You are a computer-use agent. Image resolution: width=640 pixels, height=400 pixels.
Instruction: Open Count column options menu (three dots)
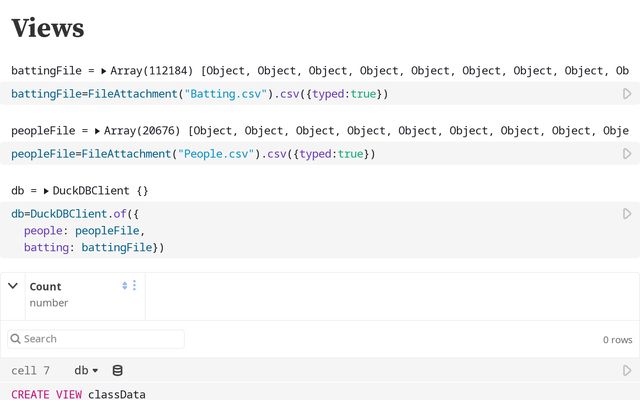[x=135, y=286]
